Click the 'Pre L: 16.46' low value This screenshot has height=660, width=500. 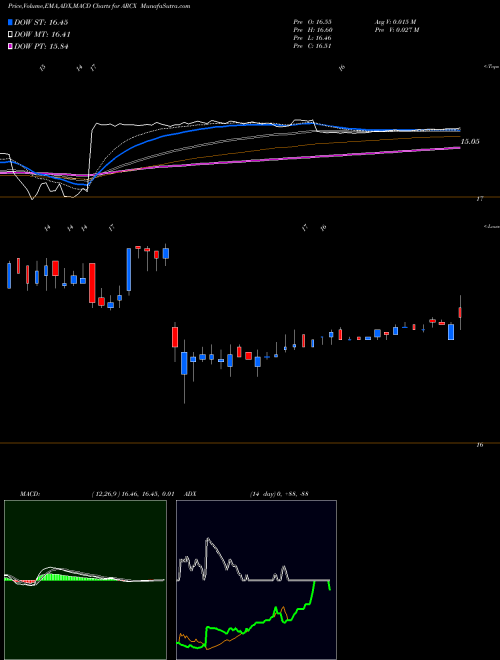(x=313, y=38)
